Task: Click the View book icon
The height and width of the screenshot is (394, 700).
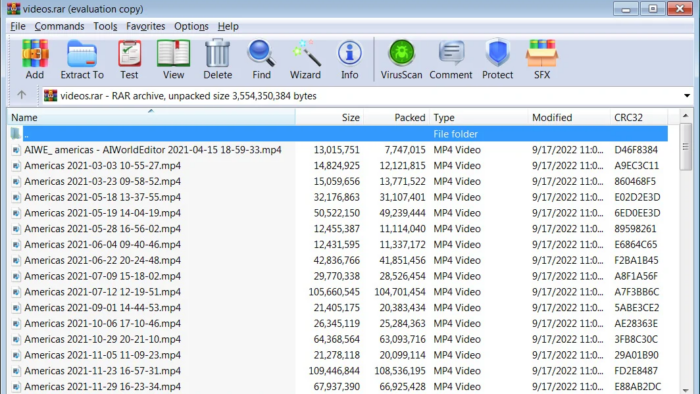Action: click(x=173, y=59)
